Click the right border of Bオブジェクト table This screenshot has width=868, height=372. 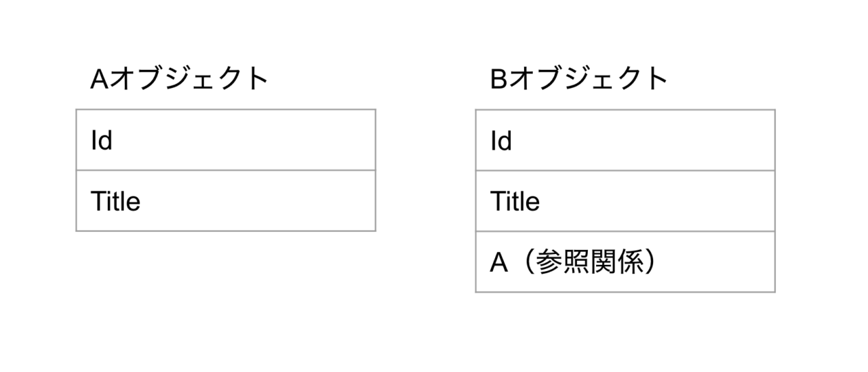(x=774, y=201)
